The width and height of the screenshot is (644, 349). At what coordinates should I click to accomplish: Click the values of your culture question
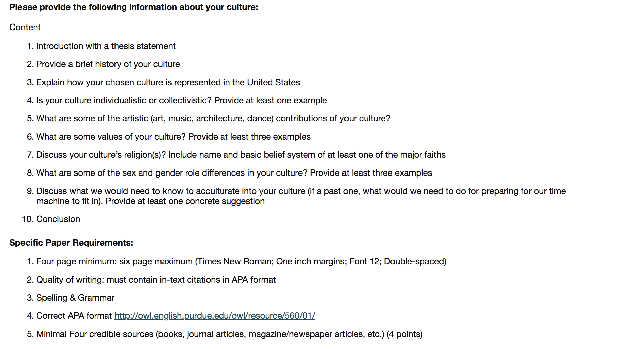[173, 137]
